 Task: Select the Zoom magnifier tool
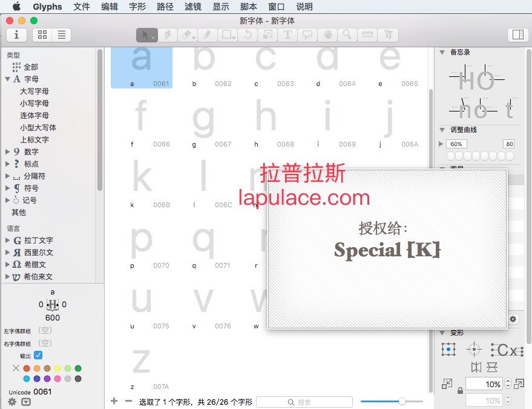point(347,35)
